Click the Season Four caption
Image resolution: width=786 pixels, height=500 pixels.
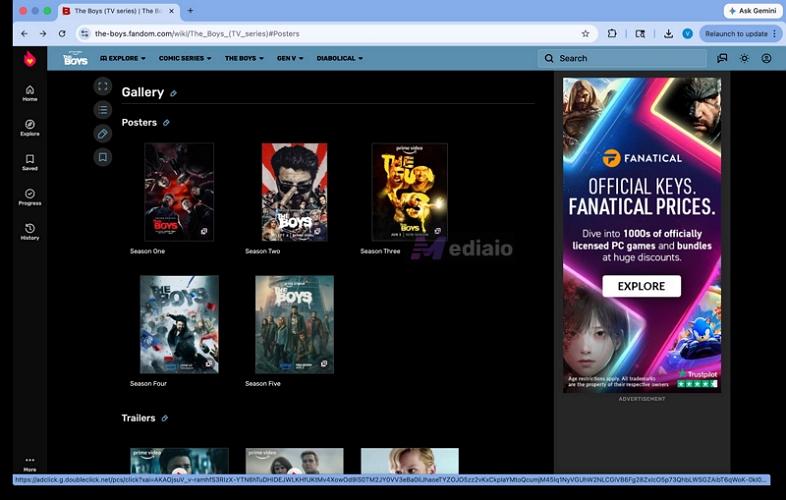[x=148, y=384]
